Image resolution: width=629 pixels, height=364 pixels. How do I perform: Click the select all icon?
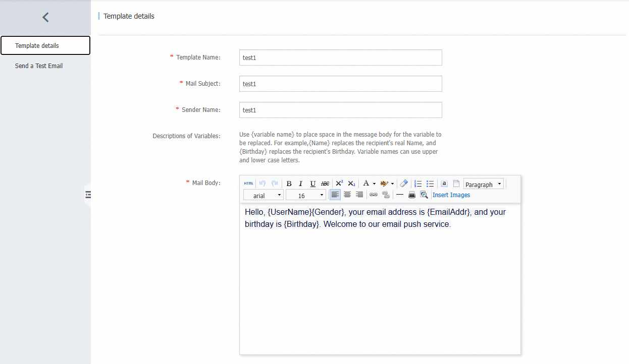click(x=444, y=184)
